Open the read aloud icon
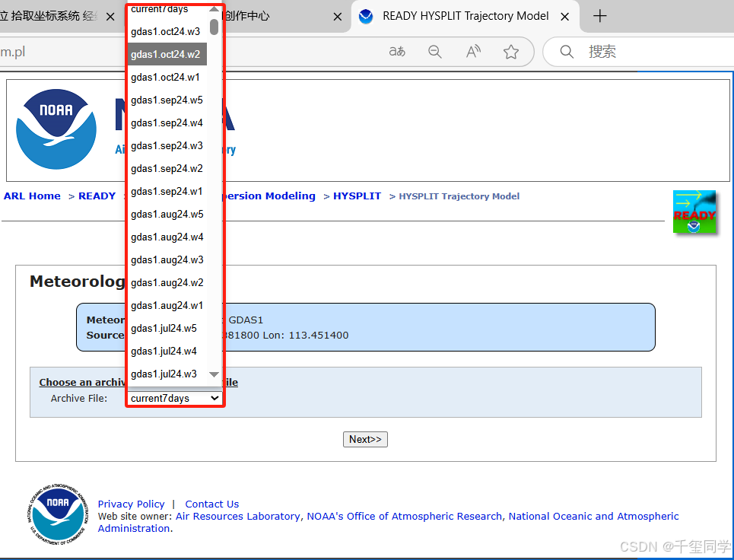 click(473, 52)
